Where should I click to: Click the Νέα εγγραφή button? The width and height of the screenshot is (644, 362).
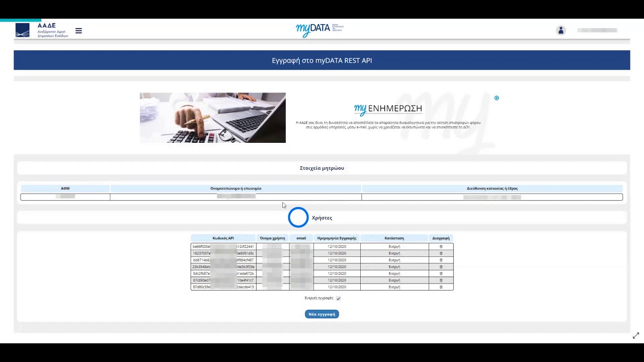(321, 314)
